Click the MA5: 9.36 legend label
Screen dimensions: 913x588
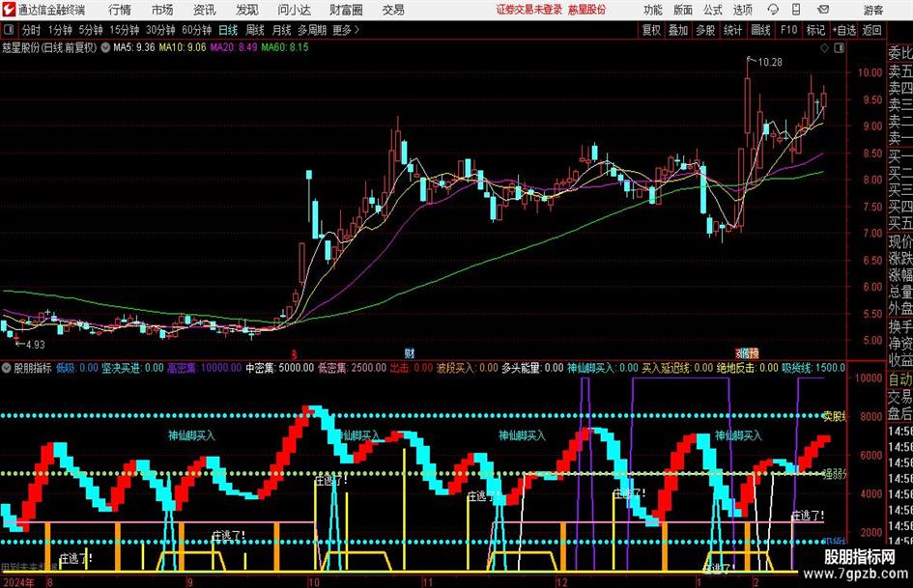point(134,47)
